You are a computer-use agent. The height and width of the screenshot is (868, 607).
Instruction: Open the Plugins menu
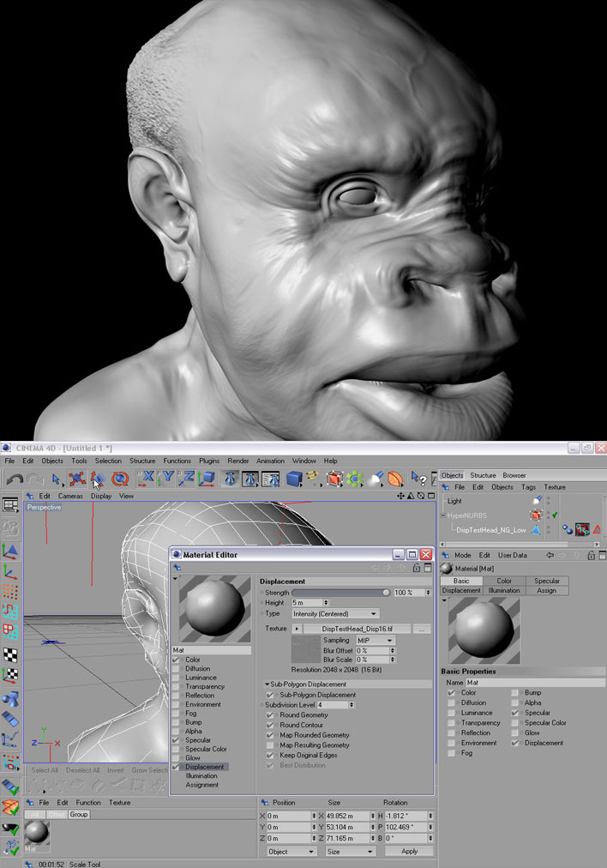coord(211,461)
